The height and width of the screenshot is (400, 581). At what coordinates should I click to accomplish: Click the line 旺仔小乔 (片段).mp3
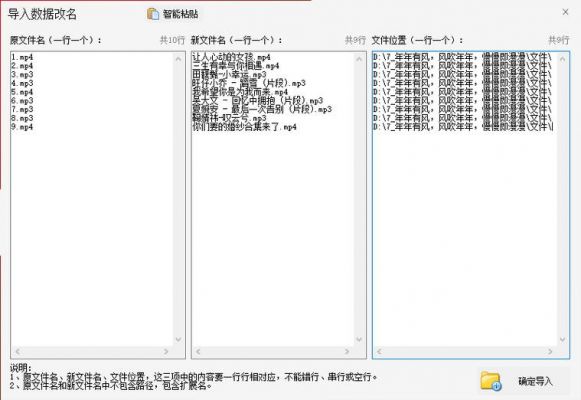249,83
